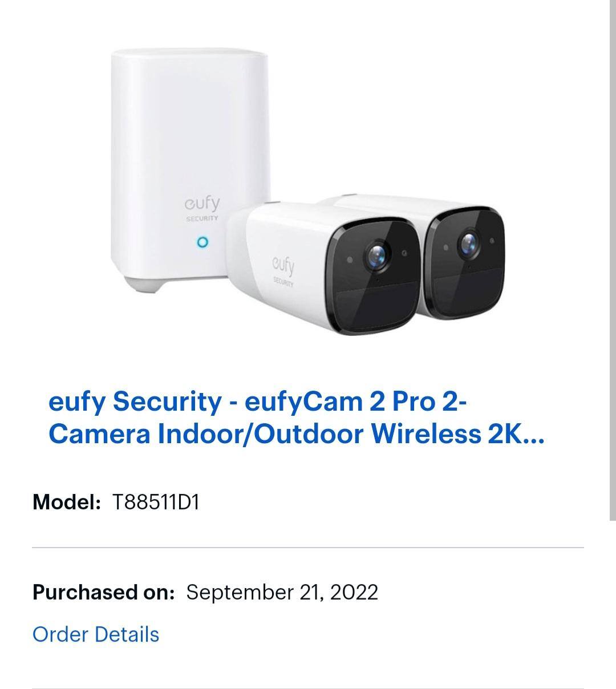Image resolution: width=616 pixels, height=689 pixels.
Task: Click the vertical scrollbar thumb on the right edge
Action: (613, 257)
